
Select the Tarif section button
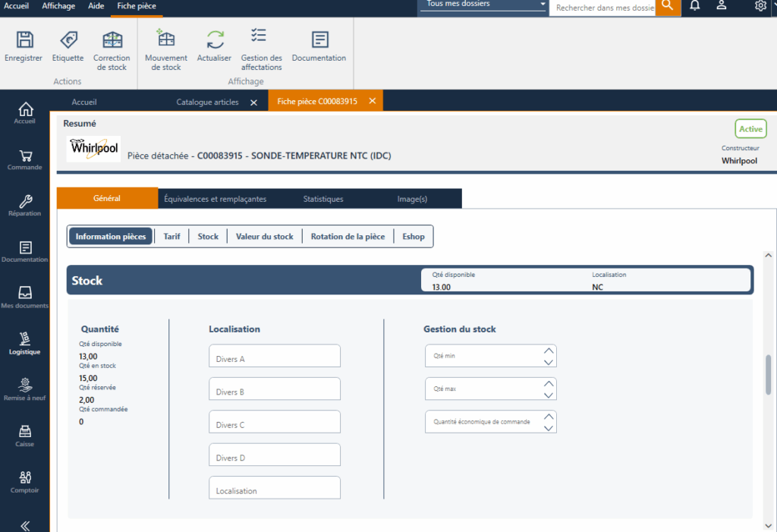click(x=171, y=237)
